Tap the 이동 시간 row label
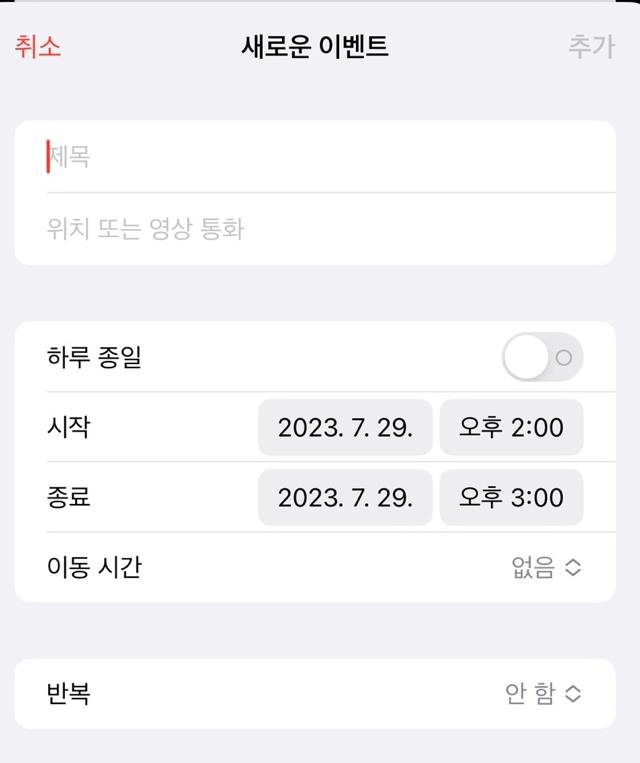Screen dimensions: 640x763 [x=94, y=568]
